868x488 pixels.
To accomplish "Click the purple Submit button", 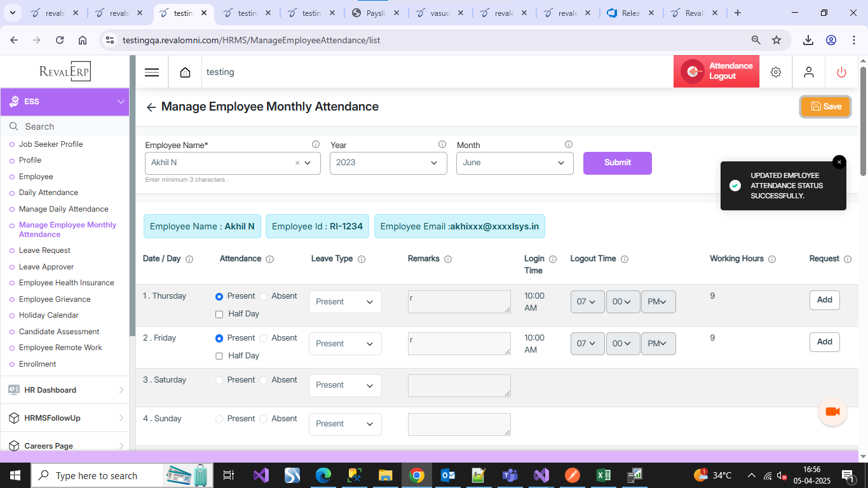I will click(617, 163).
